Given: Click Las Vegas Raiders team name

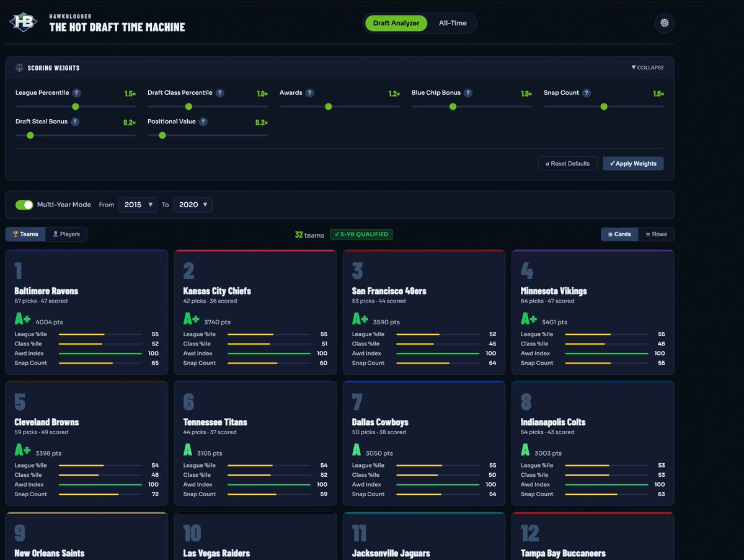Looking at the screenshot, I should tap(216, 553).
